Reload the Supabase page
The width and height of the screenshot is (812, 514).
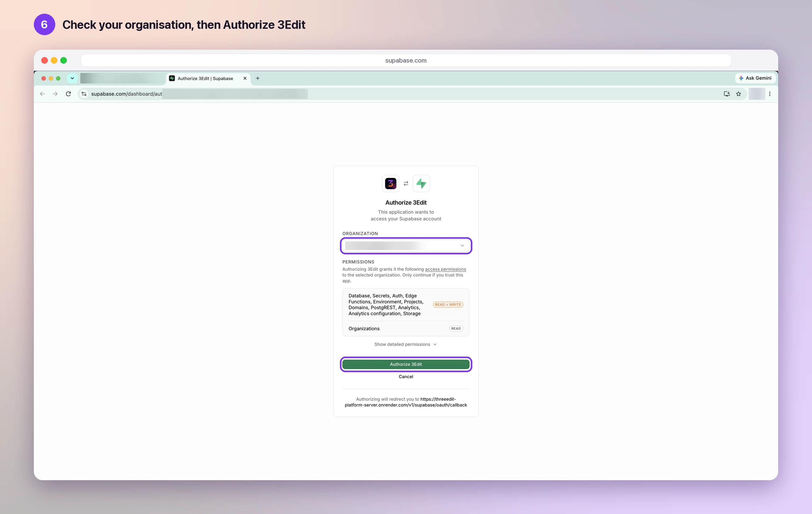click(x=68, y=94)
